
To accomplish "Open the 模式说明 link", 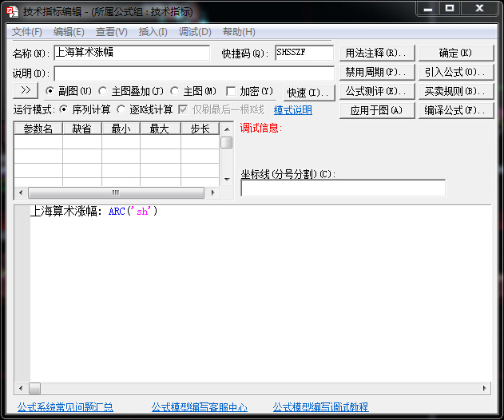I will (x=293, y=110).
